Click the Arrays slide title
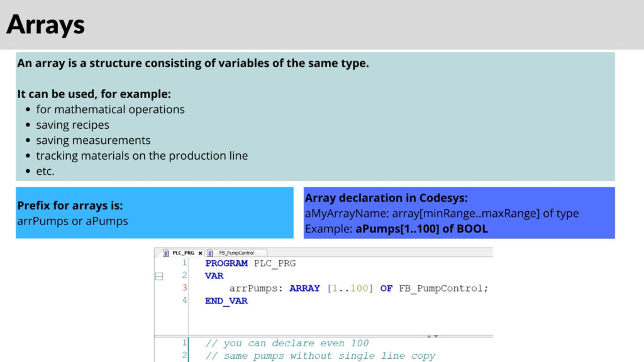This screenshot has width=644, height=362. (x=45, y=25)
